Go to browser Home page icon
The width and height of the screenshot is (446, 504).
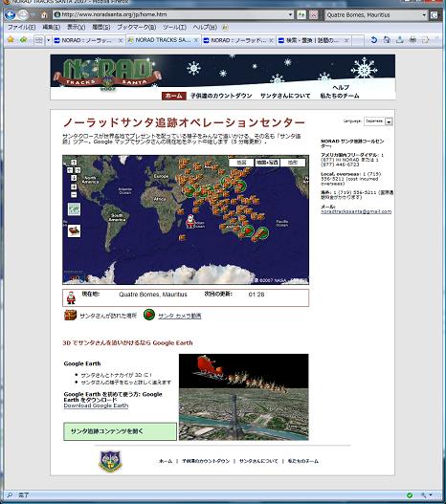[44, 14]
